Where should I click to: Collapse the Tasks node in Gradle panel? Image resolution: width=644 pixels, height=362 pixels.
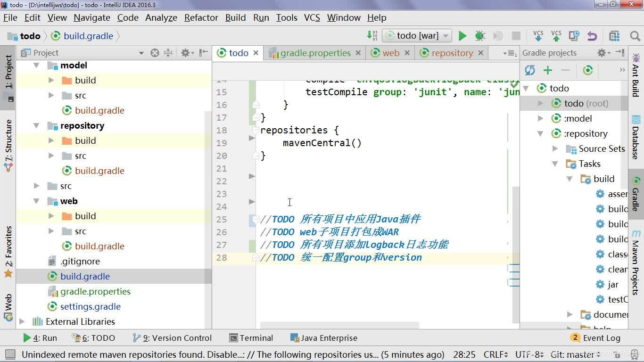pyautogui.click(x=555, y=164)
